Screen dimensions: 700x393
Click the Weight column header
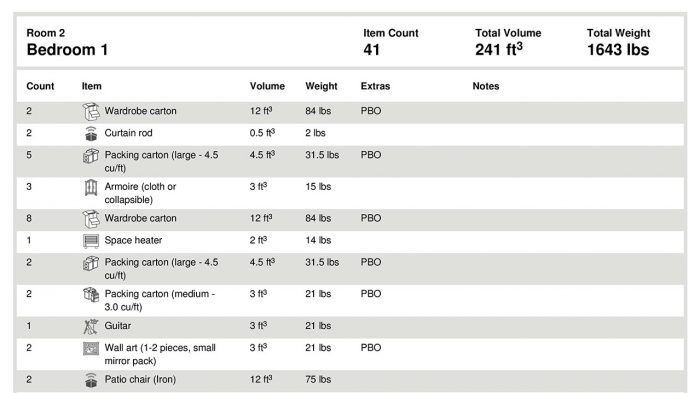[321, 86]
